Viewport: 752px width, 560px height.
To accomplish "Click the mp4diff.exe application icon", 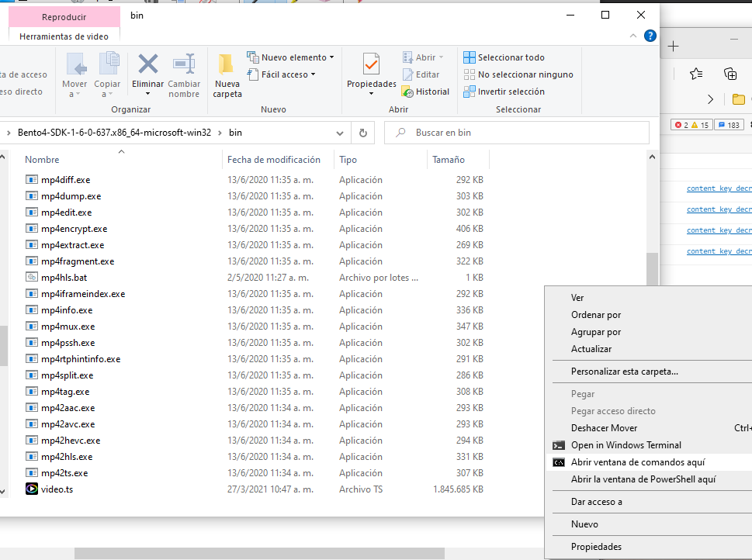I will [x=32, y=179].
